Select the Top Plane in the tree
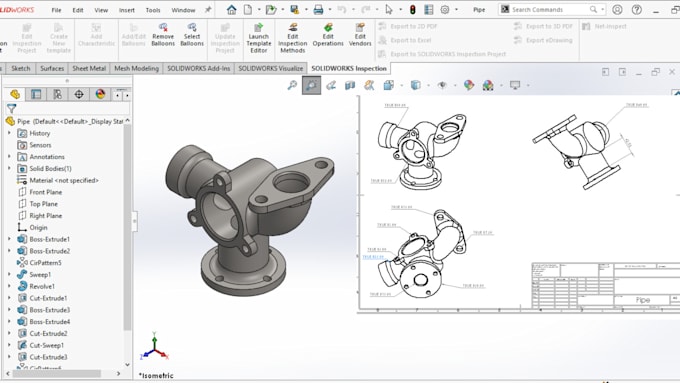This screenshot has height=383, width=680. (x=43, y=204)
